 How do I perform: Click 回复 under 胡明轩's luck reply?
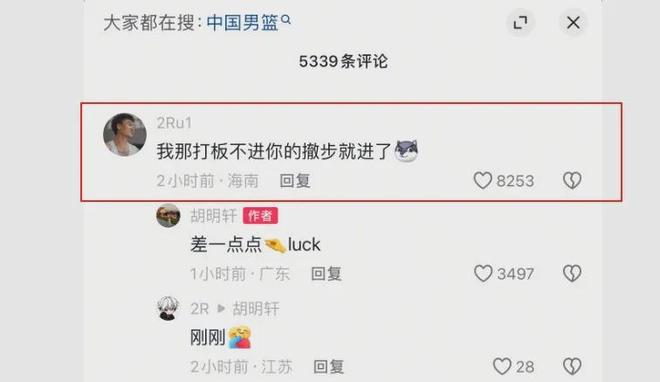click(x=326, y=274)
